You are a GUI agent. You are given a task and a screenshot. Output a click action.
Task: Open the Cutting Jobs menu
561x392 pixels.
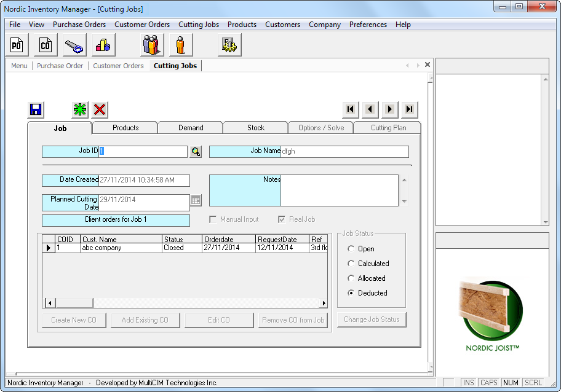pos(199,25)
